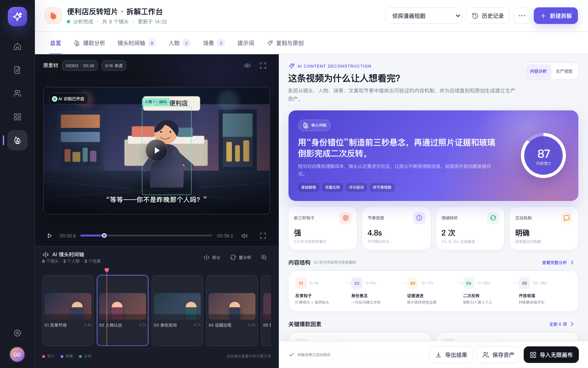Click structure step 02 身份悬念
The width and height of the screenshot is (588, 368).
click(x=375, y=292)
